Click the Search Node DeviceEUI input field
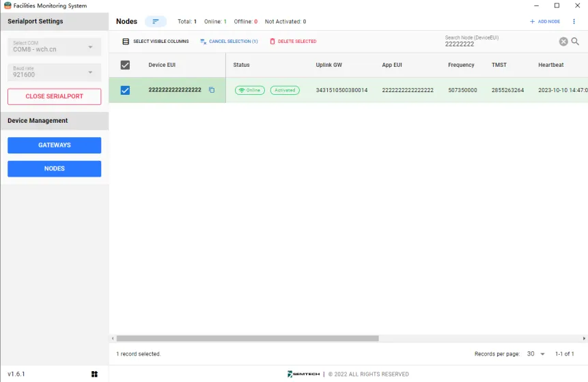The image size is (588, 382). pos(499,44)
